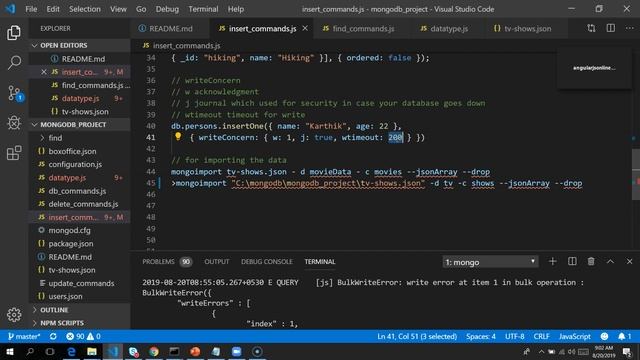This screenshot has width=640, height=360.
Task: Open Google Chrome from taskbar
Action: click(x=154, y=351)
